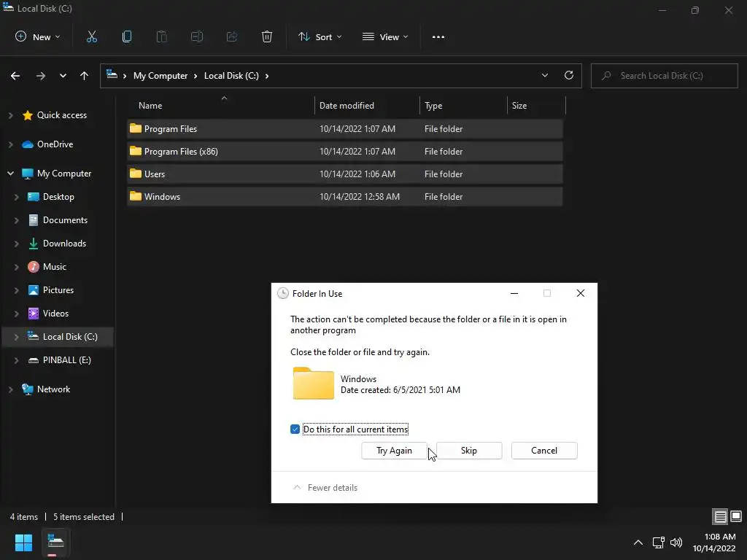The width and height of the screenshot is (747, 560).
Task: Click My Computer in the address breadcrumb
Action: pos(160,76)
